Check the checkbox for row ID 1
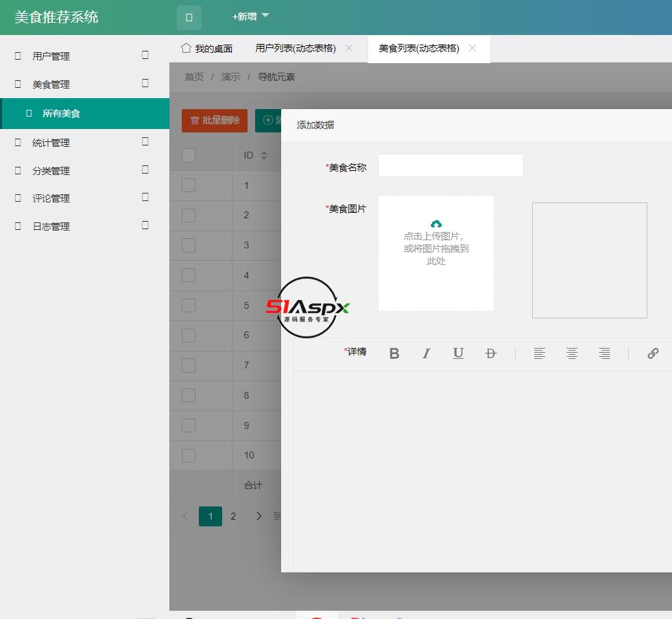This screenshot has height=619, width=672. point(189,185)
